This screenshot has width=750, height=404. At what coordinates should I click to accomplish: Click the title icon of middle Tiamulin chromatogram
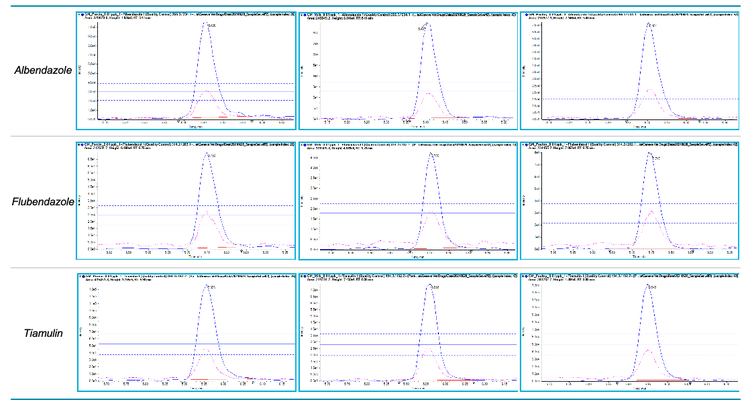click(303, 272)
